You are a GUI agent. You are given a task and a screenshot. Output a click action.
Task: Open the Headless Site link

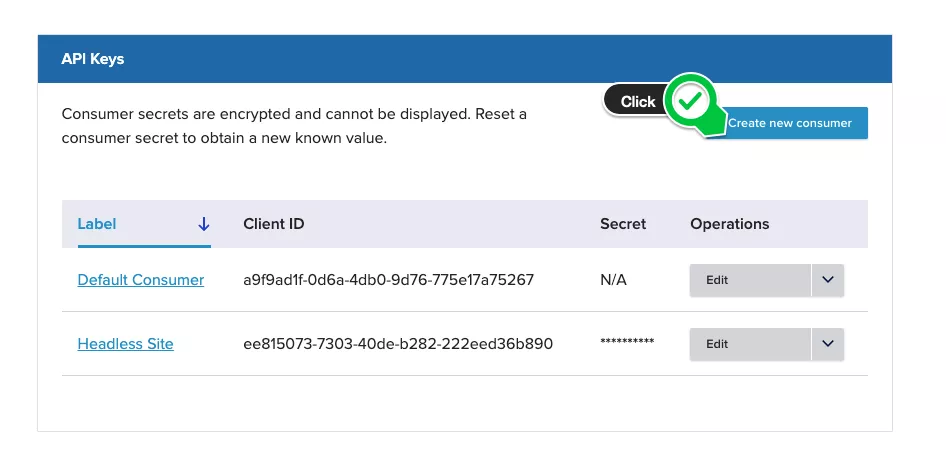126,344
